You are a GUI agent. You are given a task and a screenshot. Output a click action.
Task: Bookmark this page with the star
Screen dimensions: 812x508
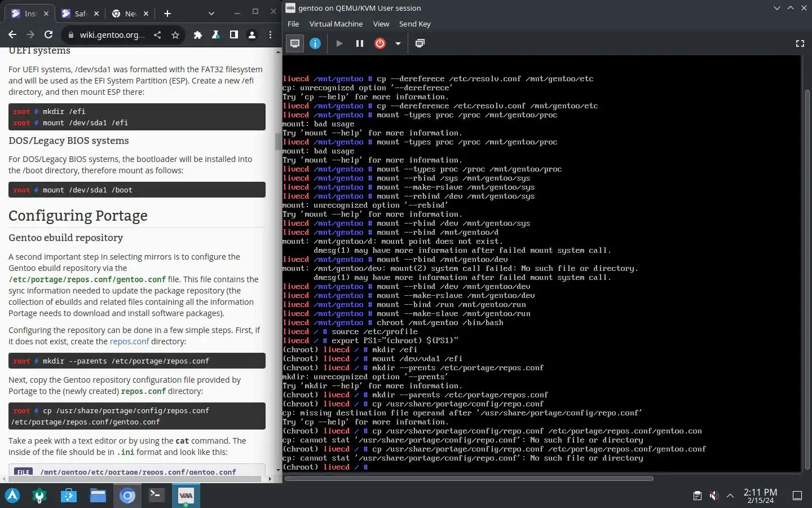(x=175, y=35)
